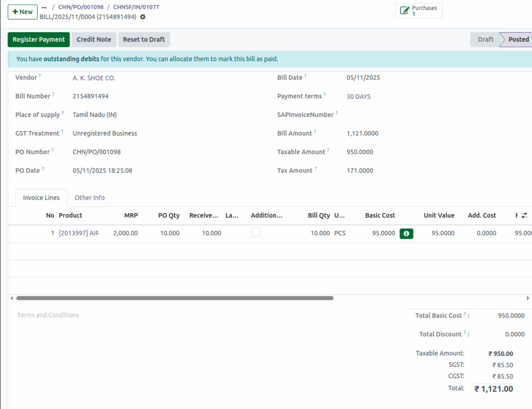This screenshot has width=532, height=409.
Task: Set the record status to Draft
Action: pos(485,39)
